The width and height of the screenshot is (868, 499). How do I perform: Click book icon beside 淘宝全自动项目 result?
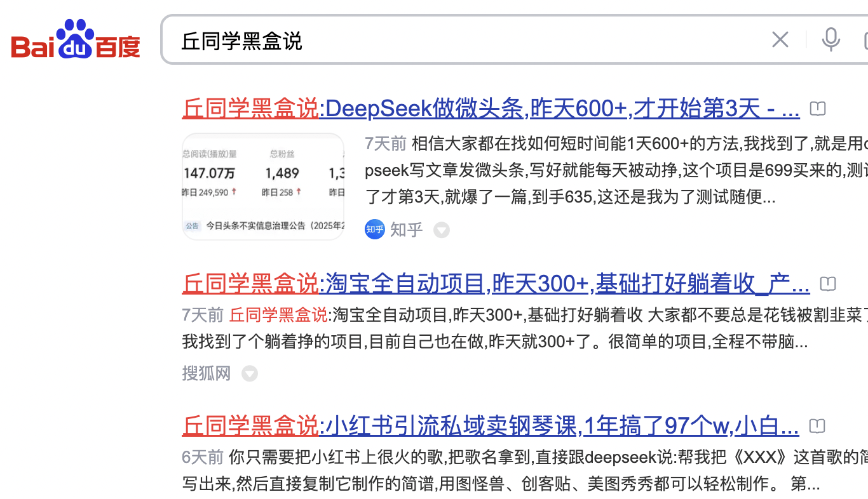pos(827,284)
